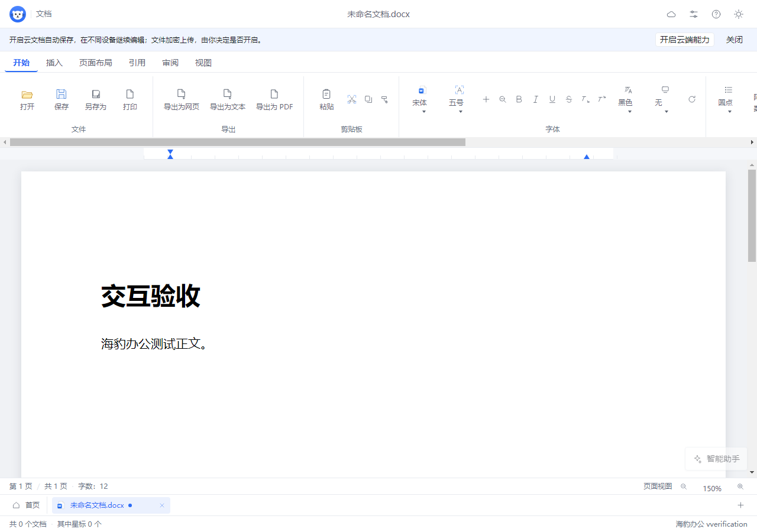
Task: Toggle italic formatting (I)
Action: pyautogui.click(x=536, y=99)
